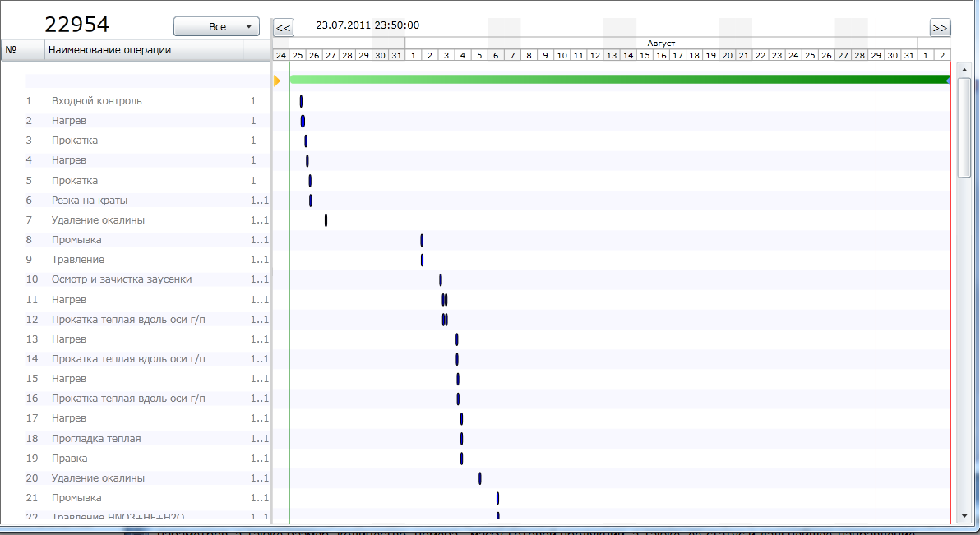Select the "Прогладка теплая" operation row
Image resolution: width=980 pixels, height=535 pixels.
coord(95,439)
